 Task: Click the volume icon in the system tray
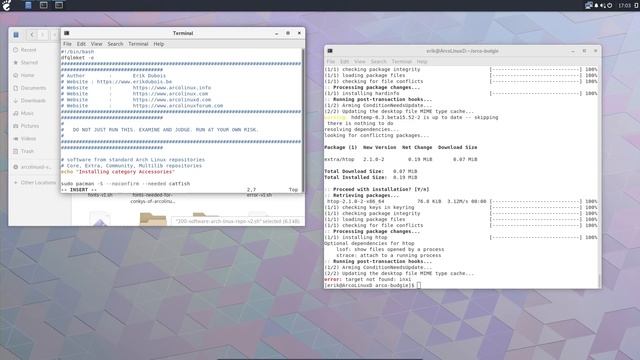click(x=603, y=5)
